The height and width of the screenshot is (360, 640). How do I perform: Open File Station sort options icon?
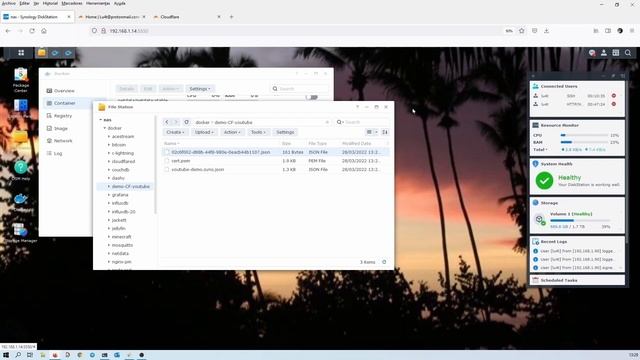(385, 132)
